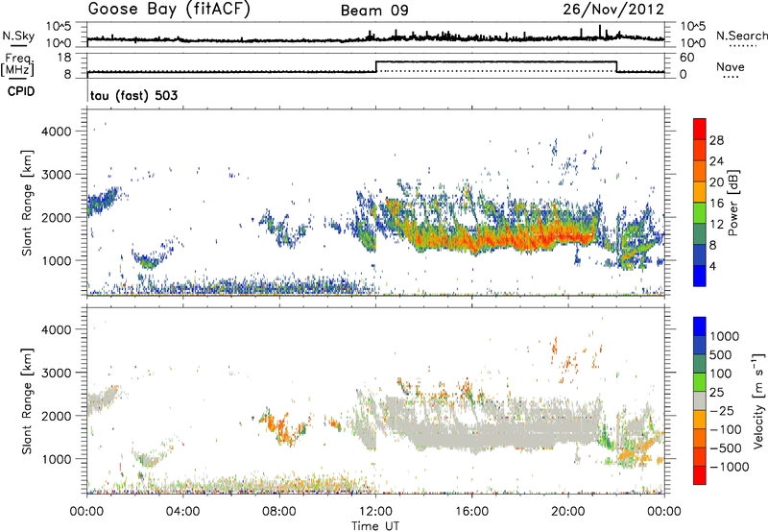Screen dimensions: 768x532
Task: Click the "Beam 09" label
Action: pos(374,11)
